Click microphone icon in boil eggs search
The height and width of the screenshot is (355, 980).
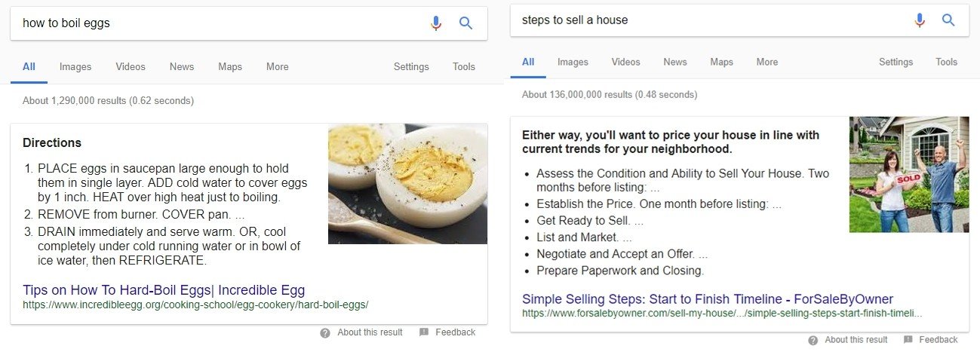(436, 23)
